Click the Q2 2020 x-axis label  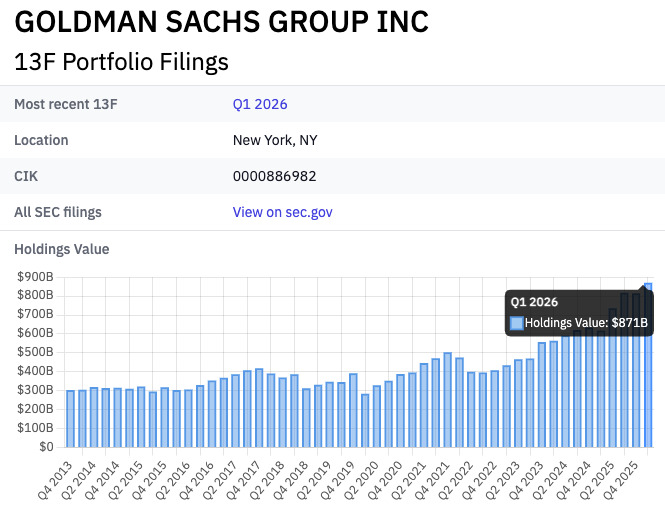click(x=361, y=480)
